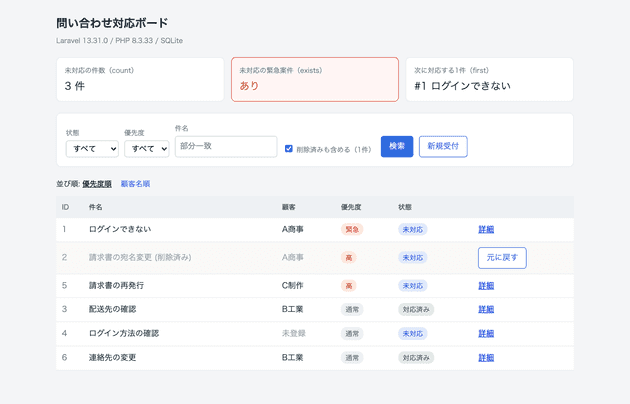The height and width of the screenshot is (404, 630).
Task: Click customer 未登録
Action: (x=294, y=333)
